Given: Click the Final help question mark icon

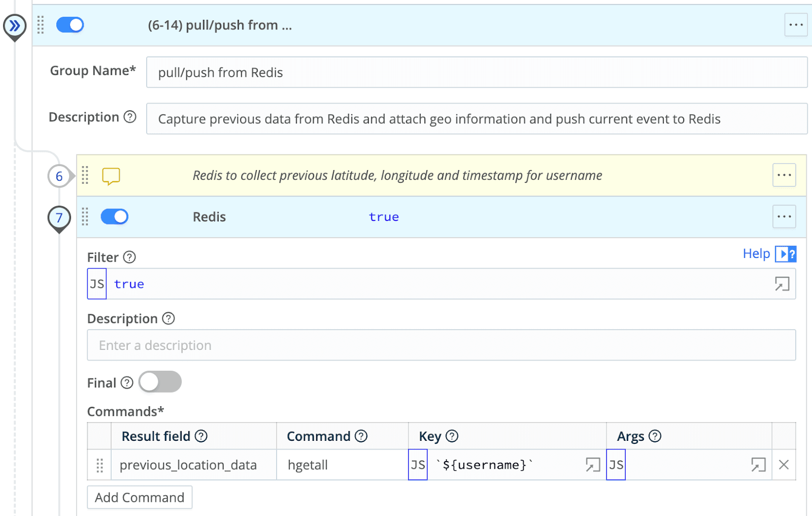Looking at the screenshot, I should [127, 383].
